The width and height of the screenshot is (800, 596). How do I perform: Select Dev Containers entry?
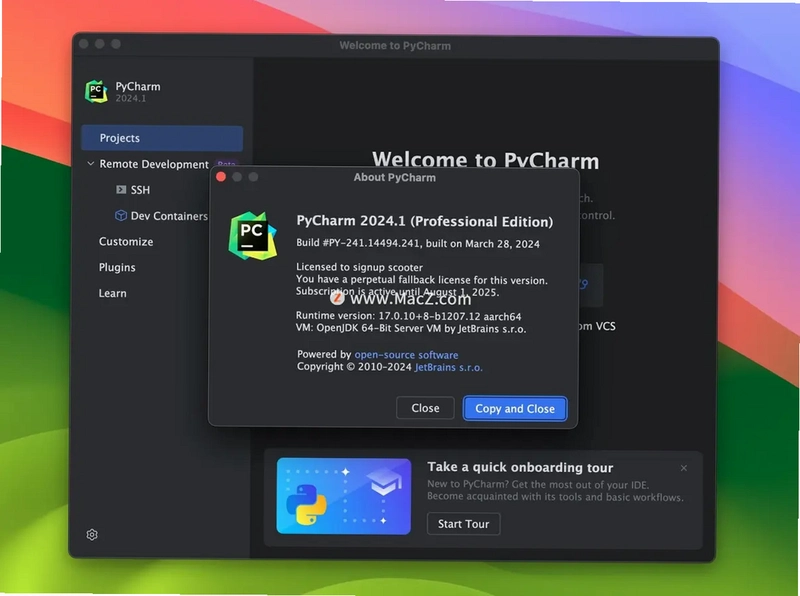click(169, 216)
